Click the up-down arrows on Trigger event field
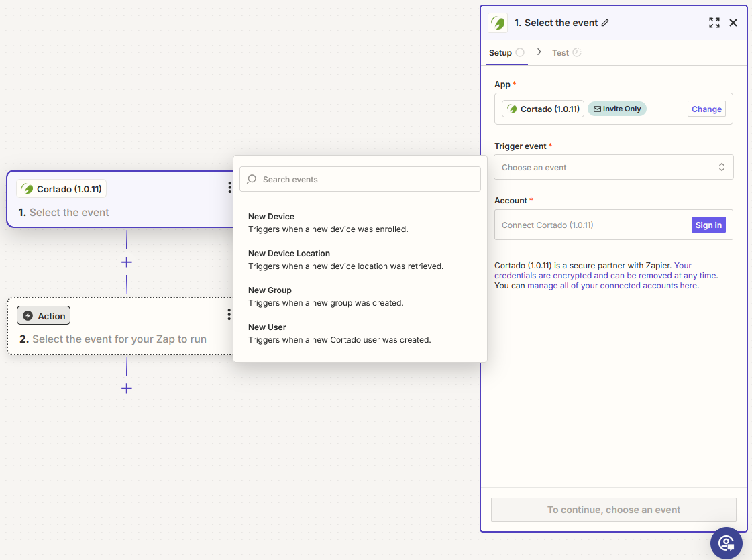752x560 pixels. coord(721,167)
